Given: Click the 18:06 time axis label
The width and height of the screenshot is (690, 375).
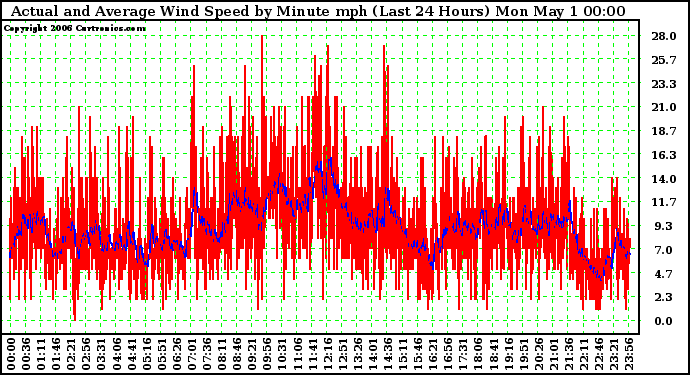Looking at the screenshot, I should 478,354.
